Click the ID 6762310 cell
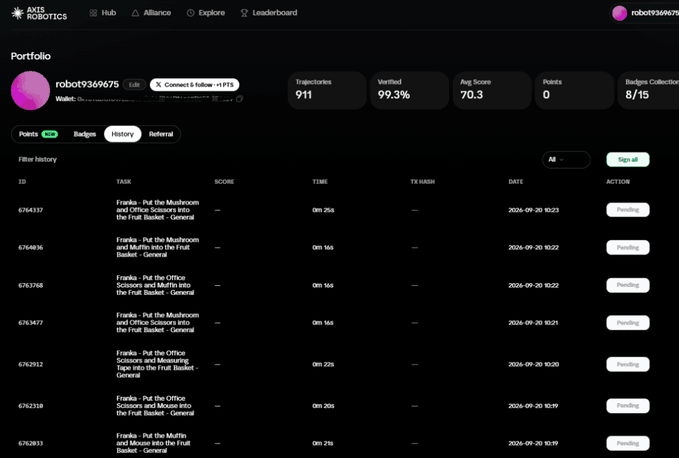Viewport: 679px width, 458px height. (x=31, y=406)
